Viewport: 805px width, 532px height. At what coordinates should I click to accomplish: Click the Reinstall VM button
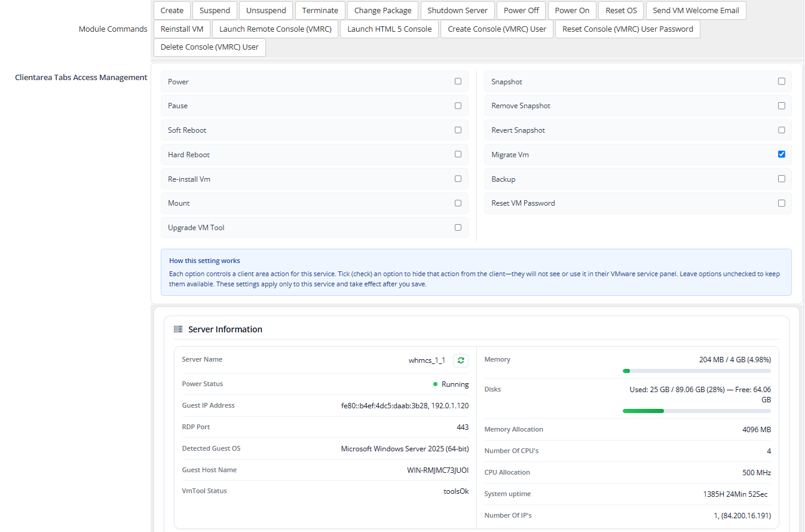coord(182,29)
